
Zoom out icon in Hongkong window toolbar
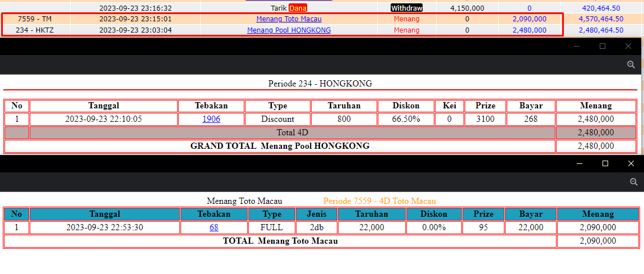click(631, 65)
